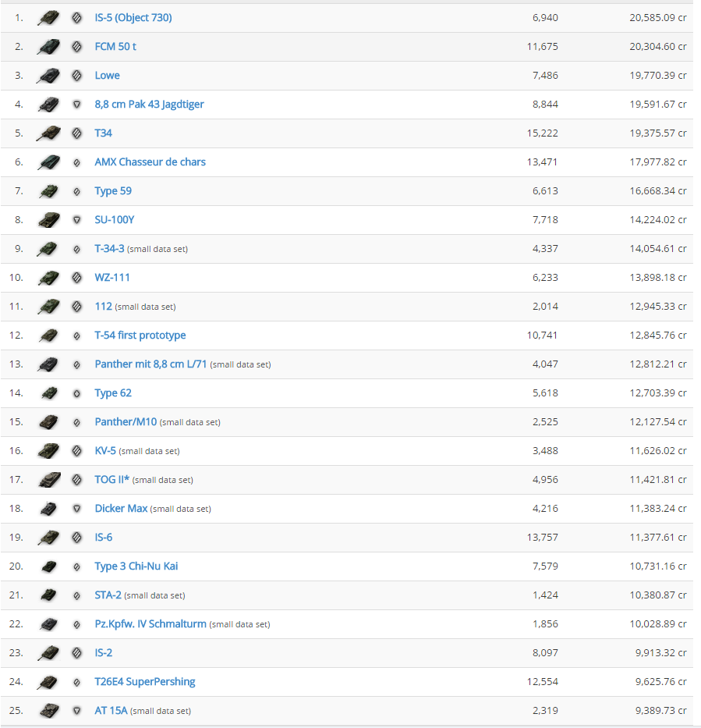Screen dimensions: 701x728
Task: Select the Type 3 Chi-Nu Kai link
Action: [136, 566]
